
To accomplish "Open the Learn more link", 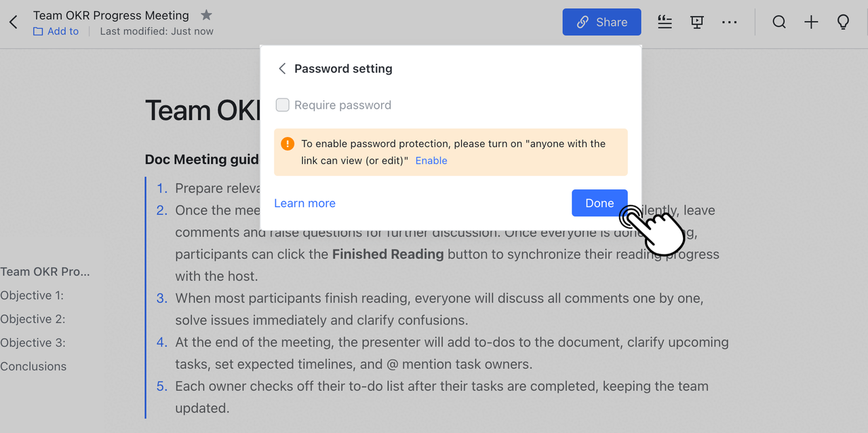I will pyautogui.click(x=304, y=203).
